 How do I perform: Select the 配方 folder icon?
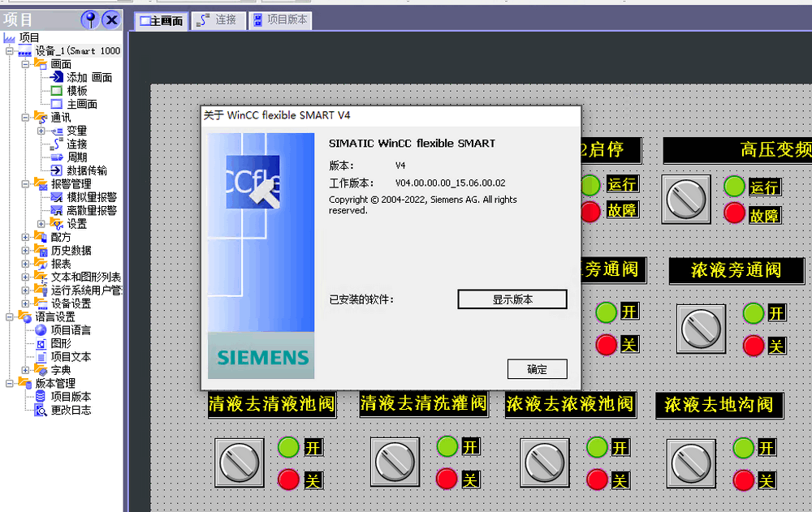click(41, 237)
